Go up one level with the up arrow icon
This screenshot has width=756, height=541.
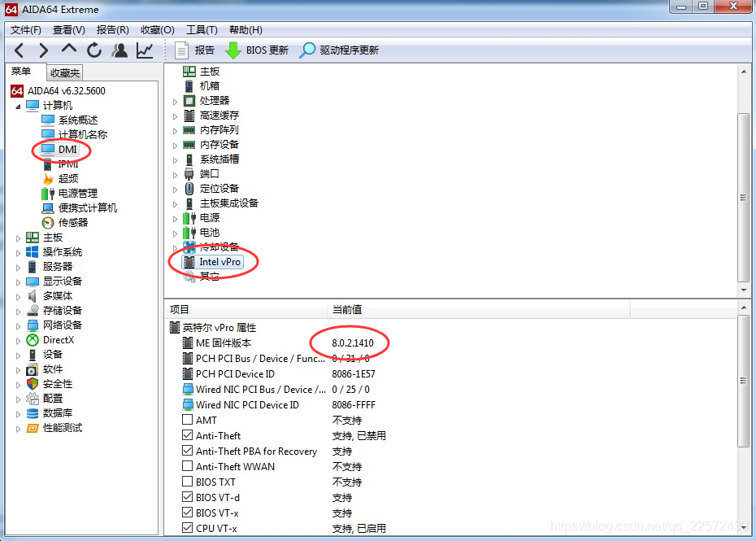click(x=69, y=50)
